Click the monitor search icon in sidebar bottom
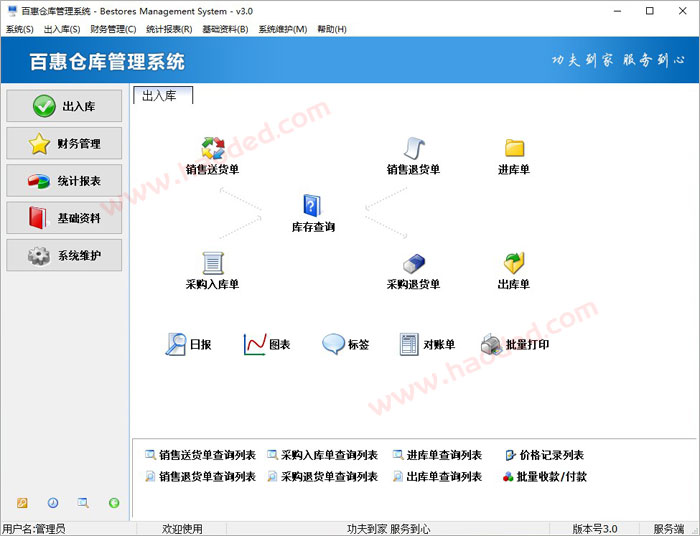700x536 pixels. click(83, 503)
